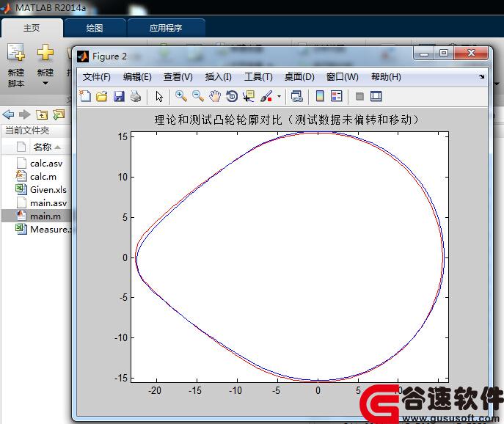
Task: Open the 编辑(E) menu in Figure 2
Action: point(137,77)
